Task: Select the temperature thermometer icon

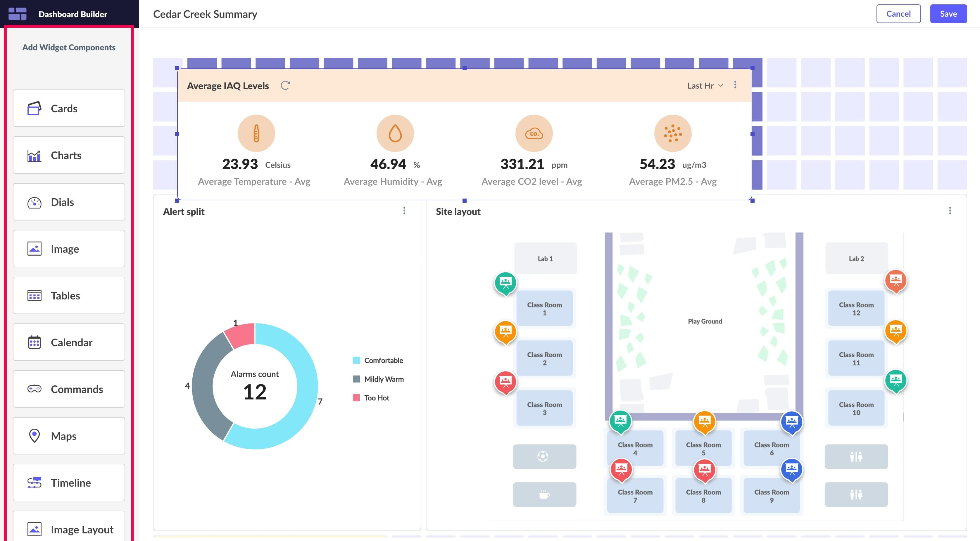Action: 256,134
